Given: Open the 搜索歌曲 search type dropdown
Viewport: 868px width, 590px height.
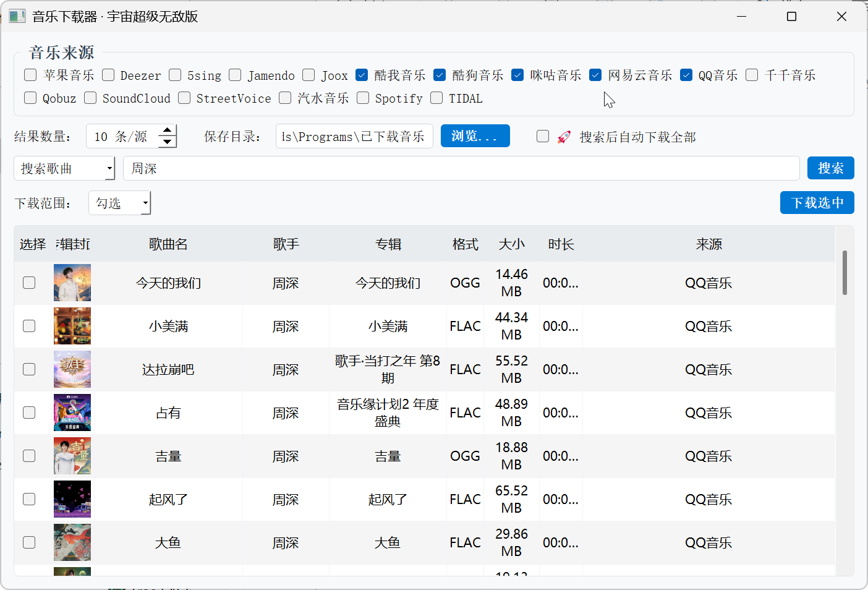Looking at the screenshot, I should [64, 168].
